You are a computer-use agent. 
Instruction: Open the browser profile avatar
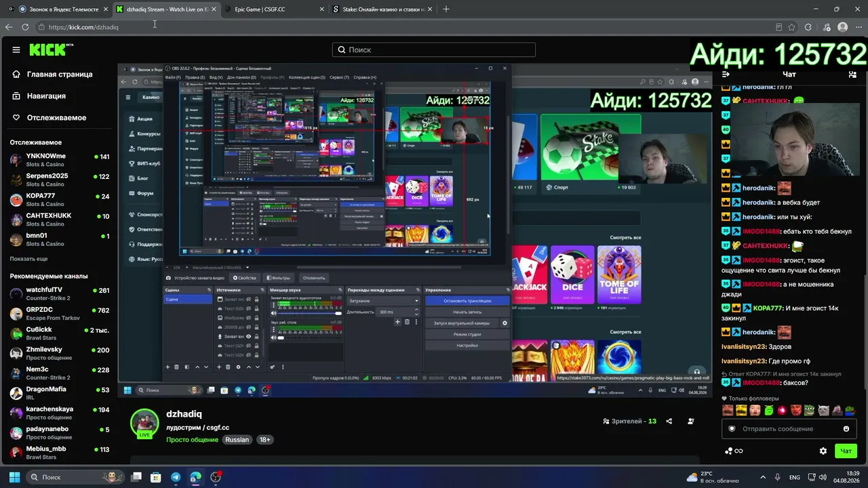pyautogui.click(x=842, y=27)
